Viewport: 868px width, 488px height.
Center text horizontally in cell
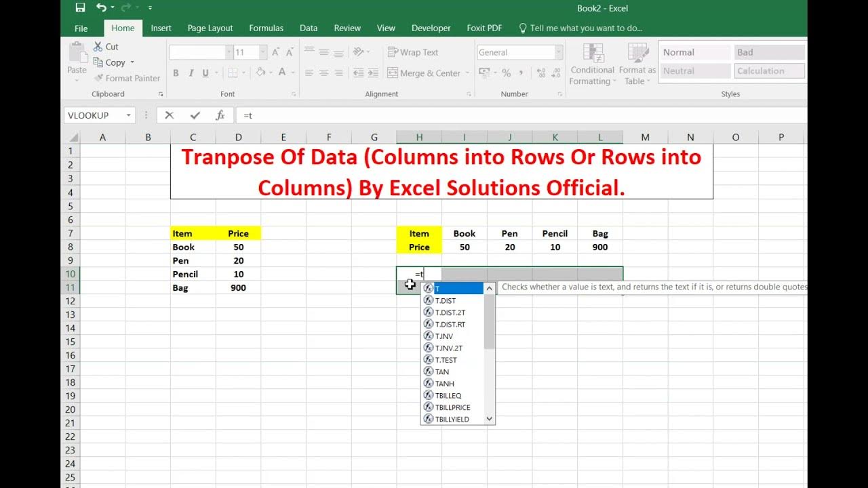[324, 73]
